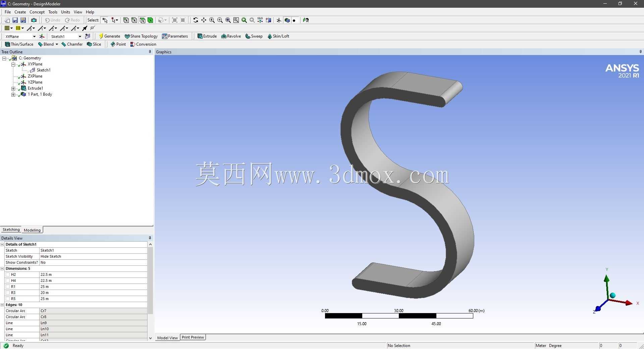The width and height of the screenshot is (644, 349).
Task: Check the R5 dimension checkbox
Action: [8, 299]
